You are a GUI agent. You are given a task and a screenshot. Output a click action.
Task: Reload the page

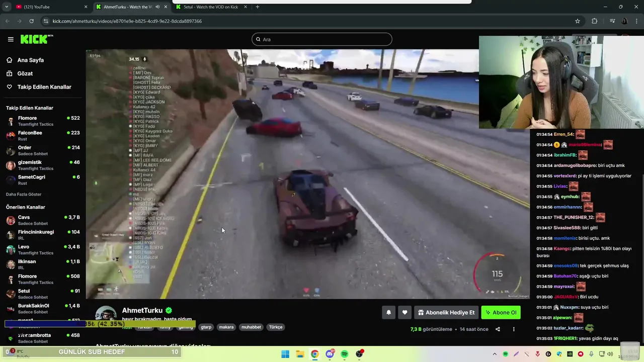pos(31,21)
